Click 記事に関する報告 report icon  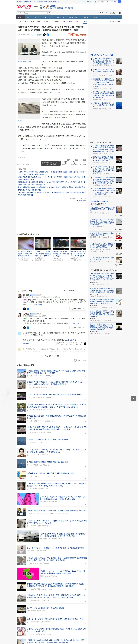[x=24, y=165]
